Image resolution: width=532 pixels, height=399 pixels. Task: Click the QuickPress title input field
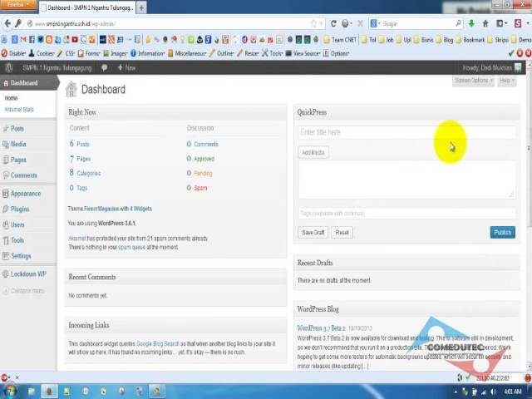coord(406,132)
